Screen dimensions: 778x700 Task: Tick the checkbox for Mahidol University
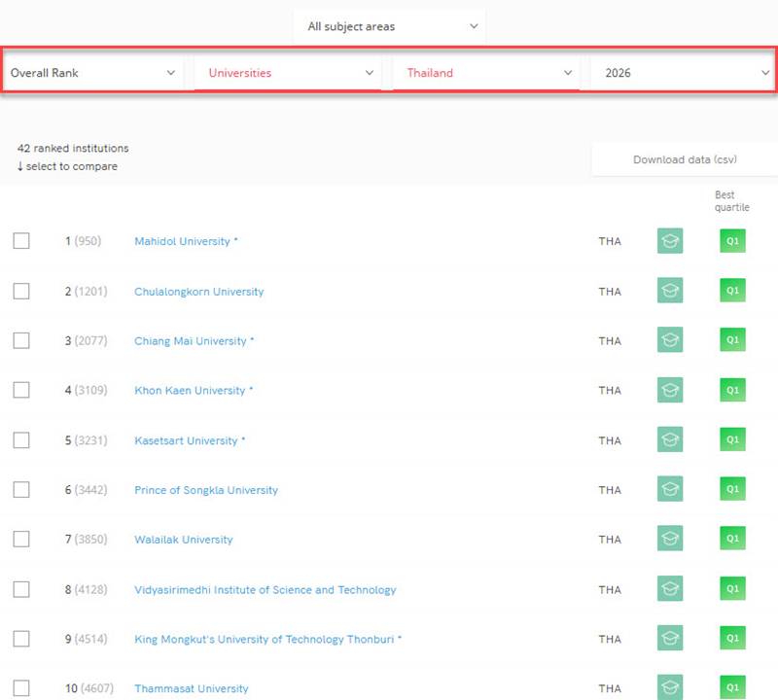(21, 241)
